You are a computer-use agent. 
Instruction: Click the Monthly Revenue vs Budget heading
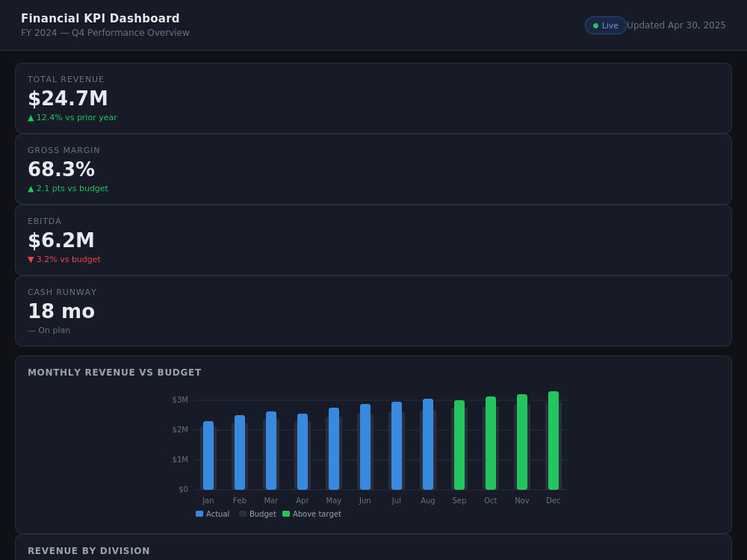click(x=114, y=373)
